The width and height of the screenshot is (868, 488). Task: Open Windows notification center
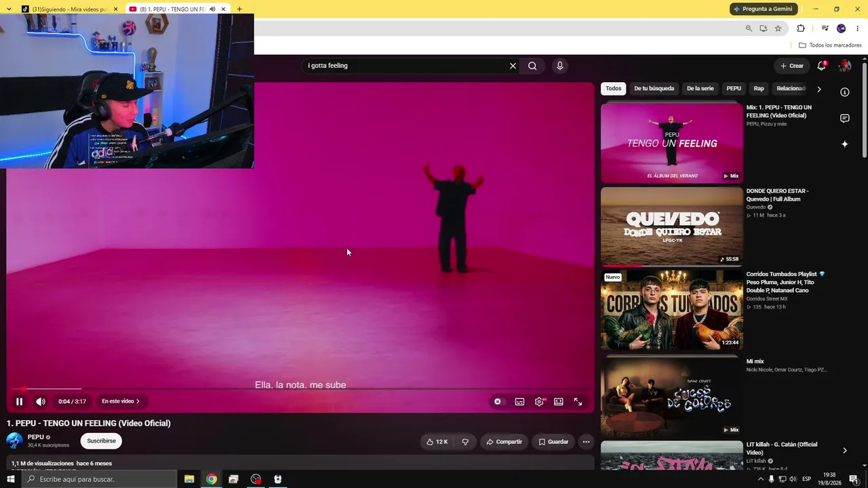click(x=854, y=479)
